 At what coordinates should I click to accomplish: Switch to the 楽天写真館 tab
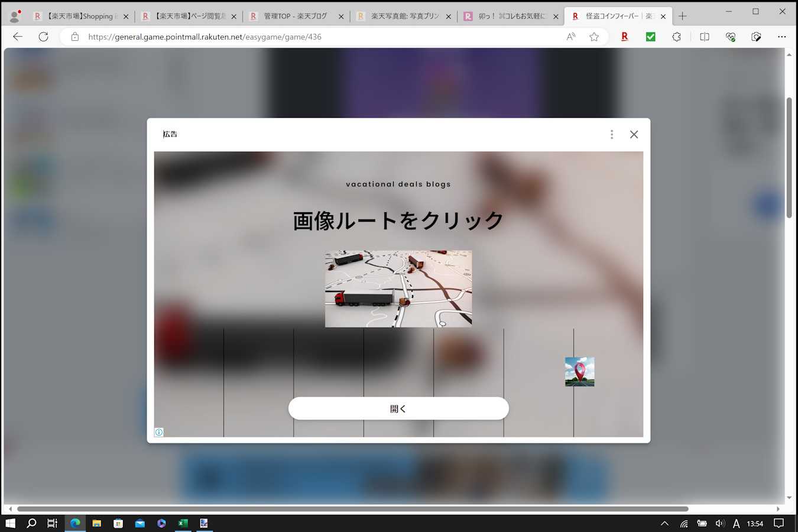pyautogui.click(x=404, y=17)
